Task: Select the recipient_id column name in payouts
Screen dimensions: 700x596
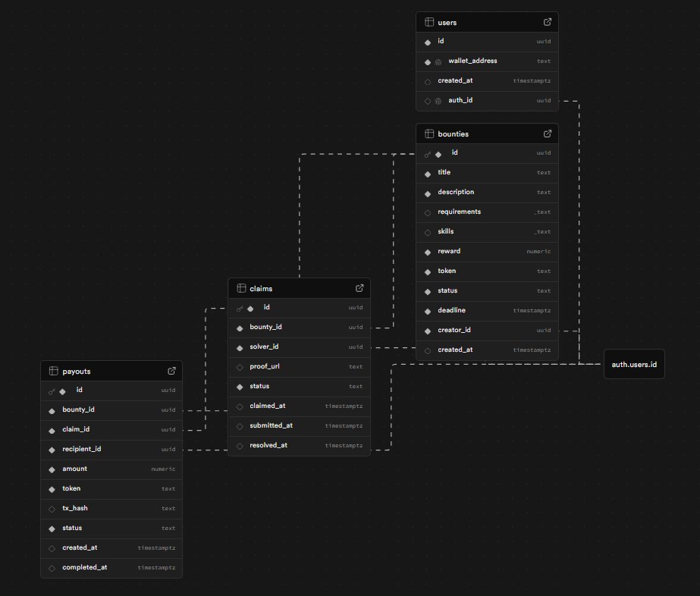Action: coord(81,449)
